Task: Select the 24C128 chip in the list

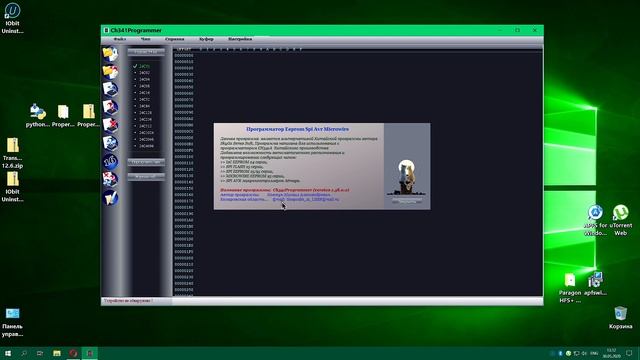Action: 145,113
